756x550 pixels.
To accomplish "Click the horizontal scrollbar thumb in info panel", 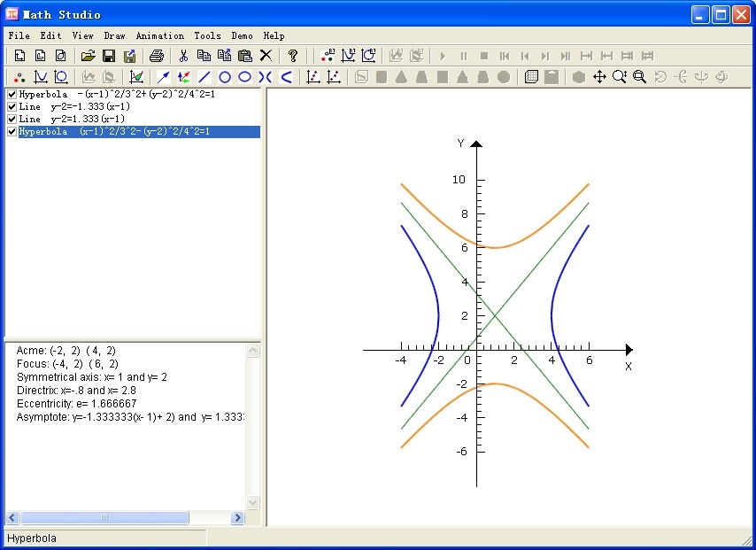I will coord(104,518).
